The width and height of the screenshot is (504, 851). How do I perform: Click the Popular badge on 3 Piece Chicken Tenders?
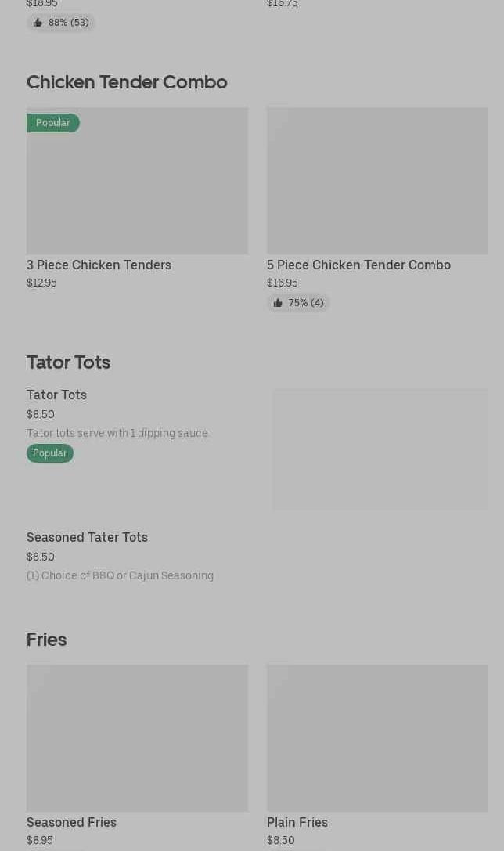click(52, 123)
